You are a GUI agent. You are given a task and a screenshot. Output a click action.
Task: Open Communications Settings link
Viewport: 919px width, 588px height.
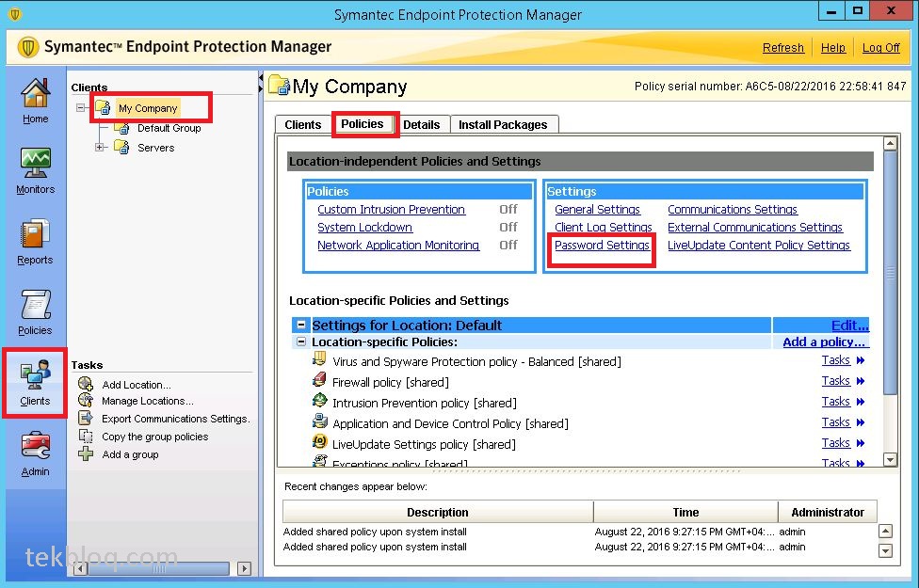(733, 209)
